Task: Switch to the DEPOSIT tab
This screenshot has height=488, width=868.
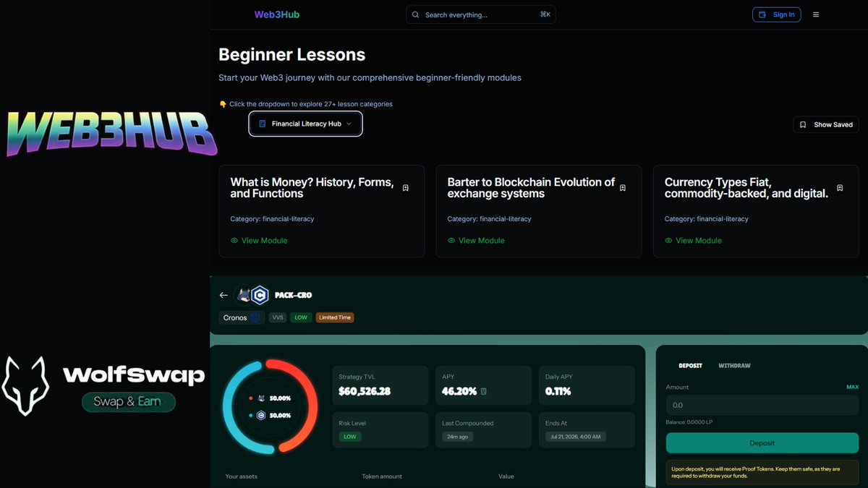Action: (690, 366)
